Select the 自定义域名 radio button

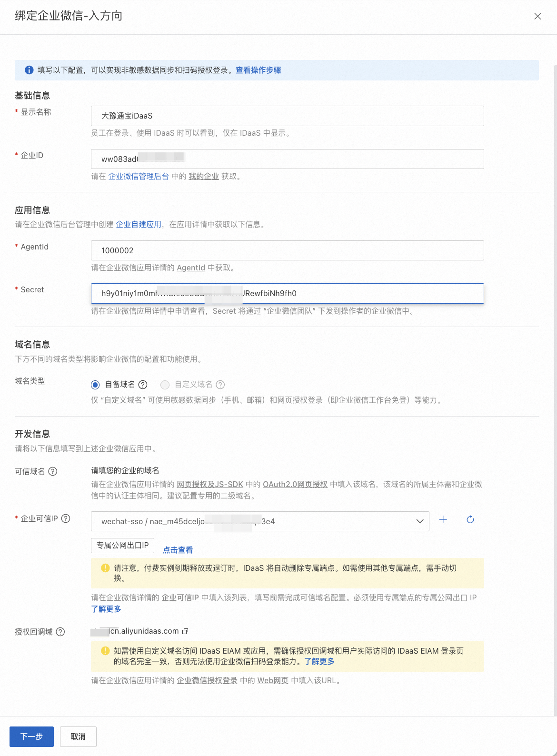coord(165,385)
